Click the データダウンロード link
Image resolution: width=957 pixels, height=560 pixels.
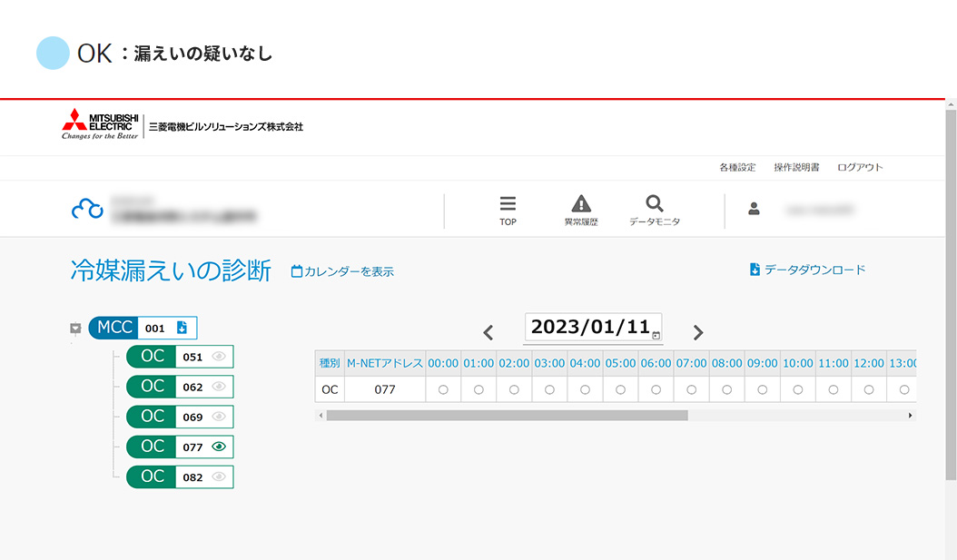point(807,270)
